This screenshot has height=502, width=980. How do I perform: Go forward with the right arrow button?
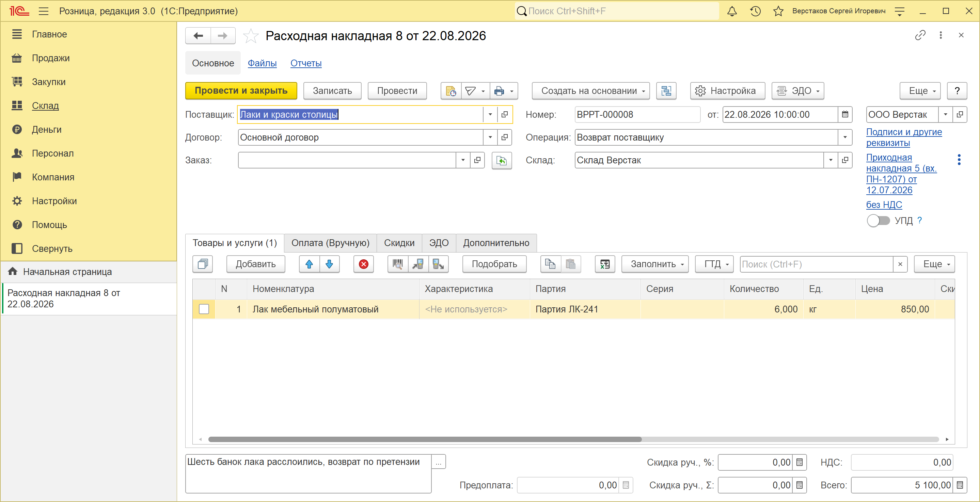pyautogui.click(x=223, y=36)
